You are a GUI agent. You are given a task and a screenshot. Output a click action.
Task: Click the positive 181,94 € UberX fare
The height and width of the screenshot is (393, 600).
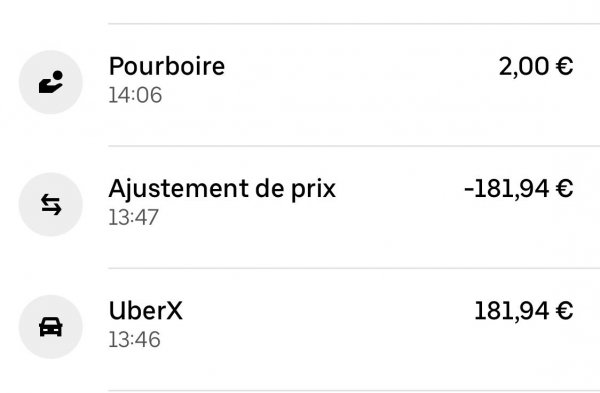tap(524, 311)
